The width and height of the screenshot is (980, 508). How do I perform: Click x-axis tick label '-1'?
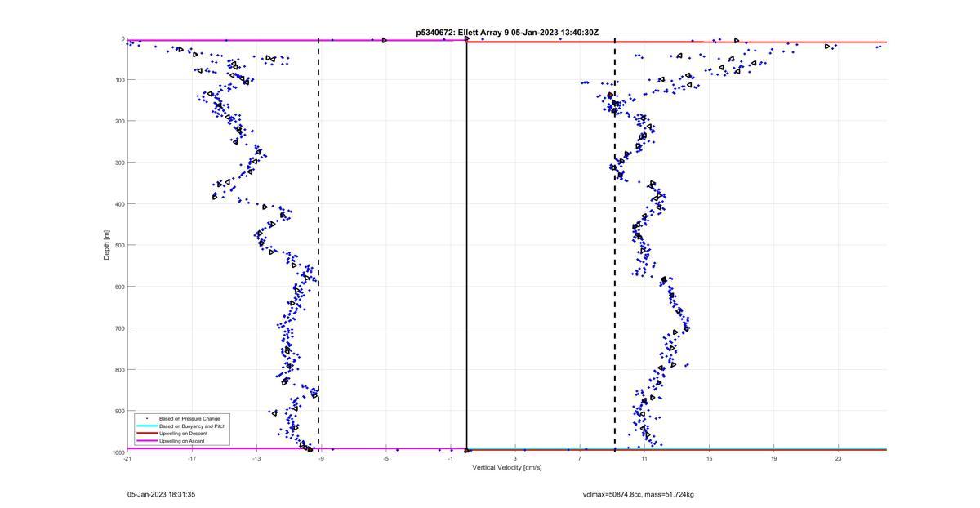pos(450,458)
